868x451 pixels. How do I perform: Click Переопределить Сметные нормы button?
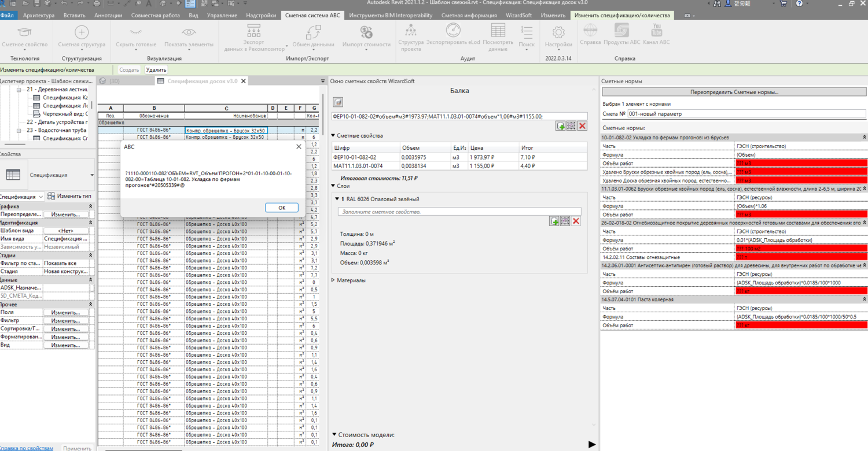pos(734,92)
